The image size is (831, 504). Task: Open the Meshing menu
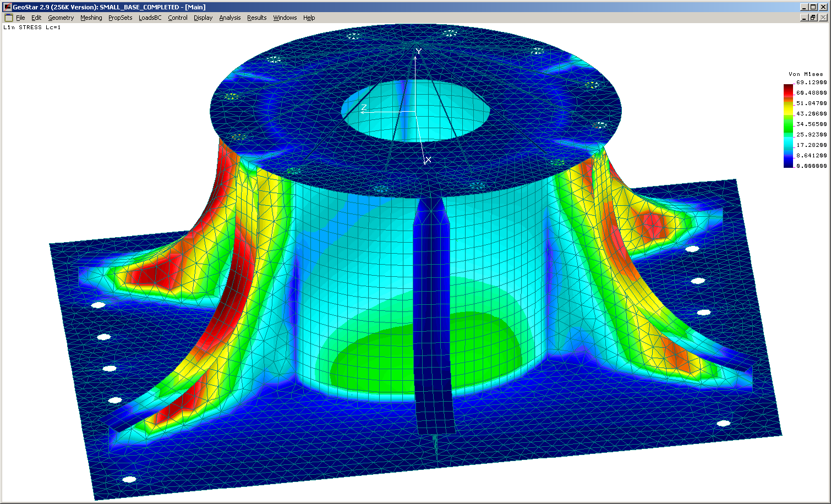91,18
